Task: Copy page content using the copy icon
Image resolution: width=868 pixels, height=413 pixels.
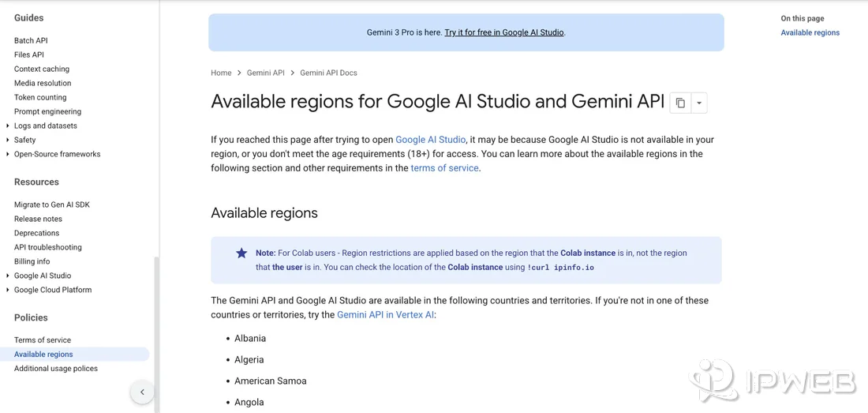Action: (x=680, y=103)
